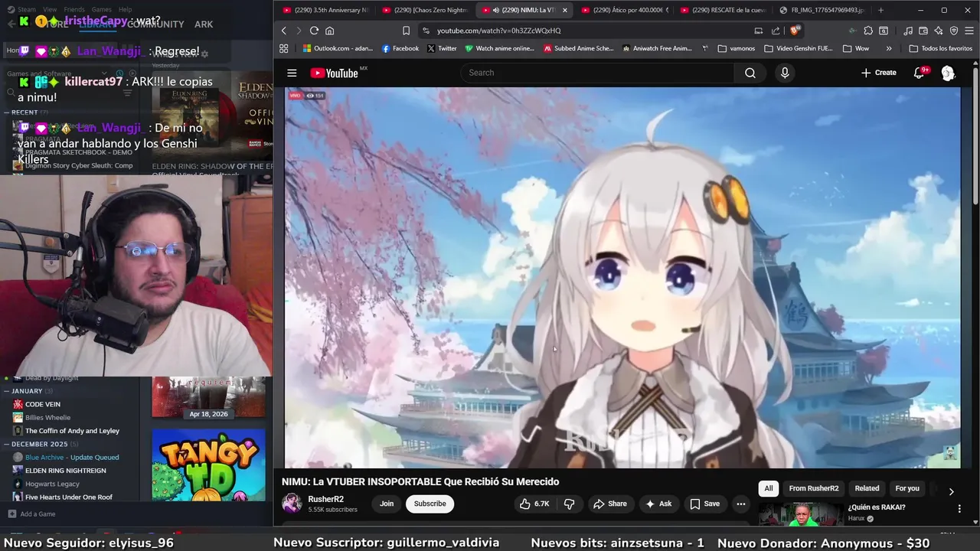Image resolution: width=980 pixels, height=551 pixels.
Task: Select the For you chip
Action: 907,488
